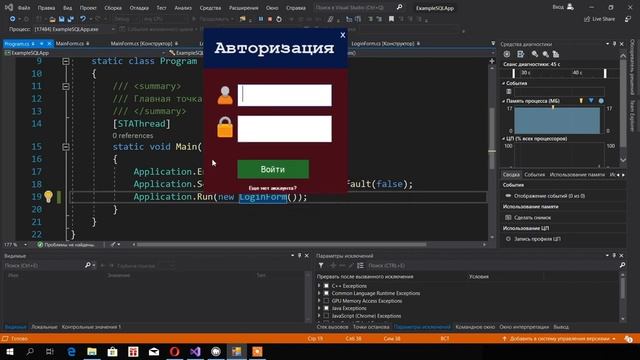The height and width of the screenshot is (360, 640).
Task: Click the zoom out icon in diagnostics toolbar
Action: pos(545,54)
